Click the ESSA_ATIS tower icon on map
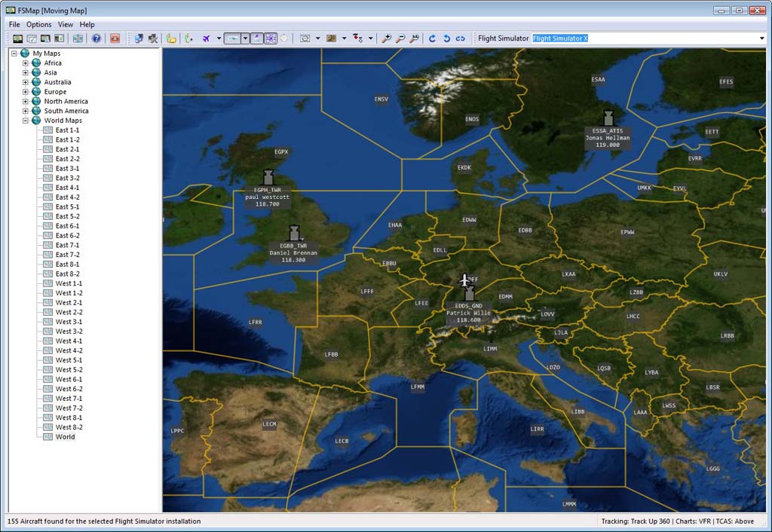This screenshot has width=772, height=532. click(x=608, y=118)
